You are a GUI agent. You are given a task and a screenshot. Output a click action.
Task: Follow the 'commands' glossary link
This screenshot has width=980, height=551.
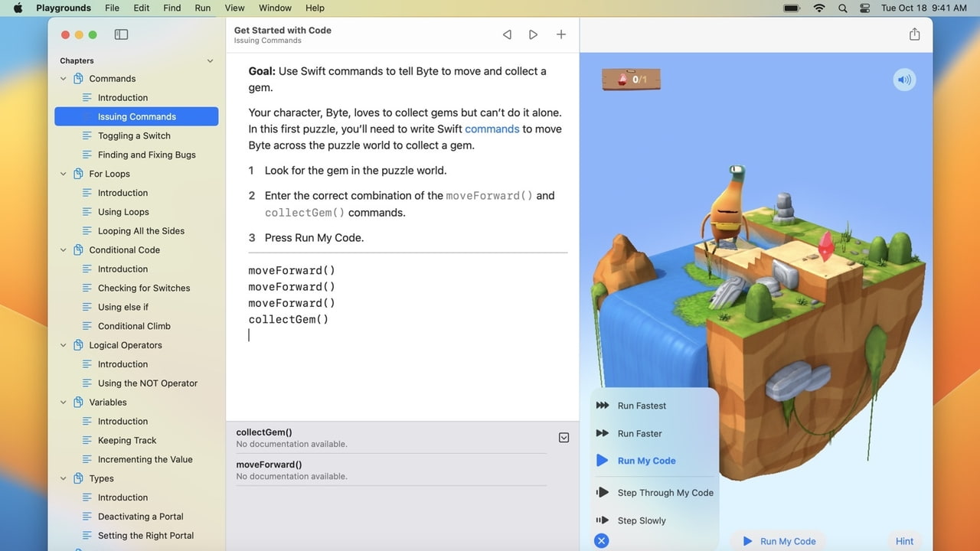tap(492, 129)
